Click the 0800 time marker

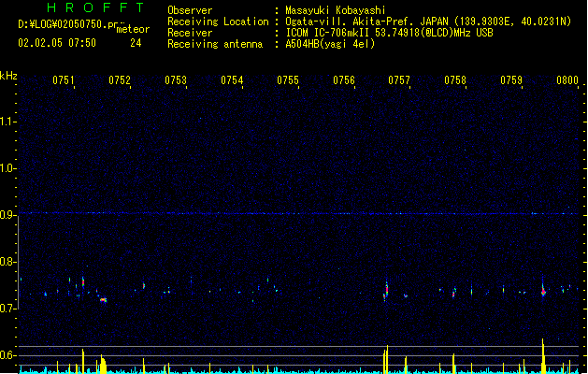coord(567,80)
